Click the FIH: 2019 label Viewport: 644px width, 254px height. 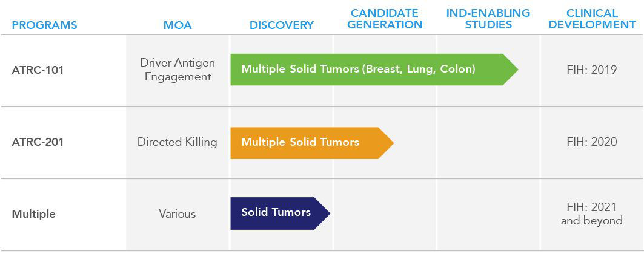[592, 70]
